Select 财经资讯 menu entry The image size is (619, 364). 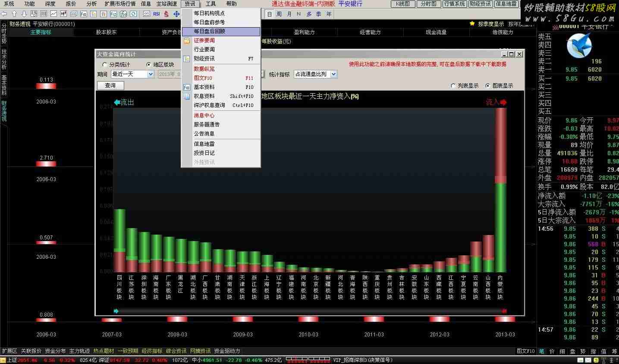tap(221, 59)
